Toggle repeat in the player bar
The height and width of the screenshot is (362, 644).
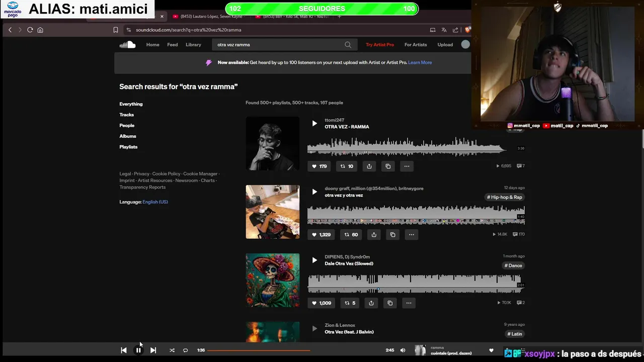[x=185, y=350]
